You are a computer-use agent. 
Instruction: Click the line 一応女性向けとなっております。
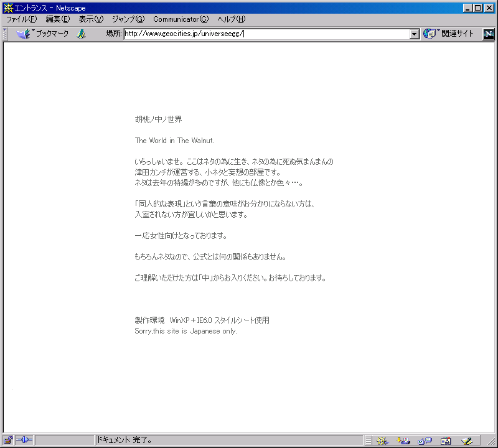181,236
